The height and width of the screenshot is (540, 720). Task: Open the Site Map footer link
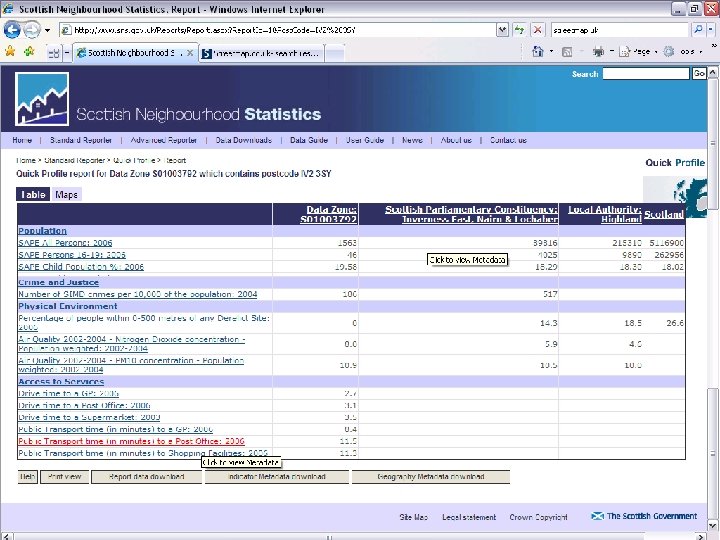(413, 517)
